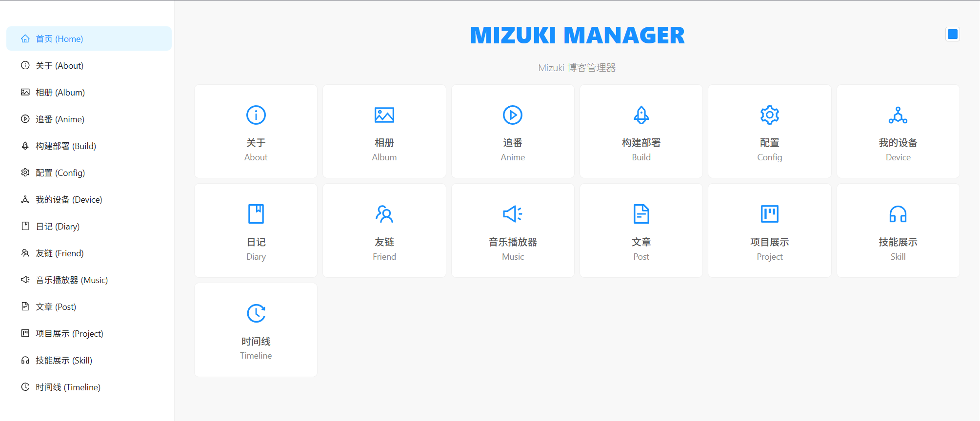
Task: Click the 技能展示 title on the Skill card
Action: (898, 242)
